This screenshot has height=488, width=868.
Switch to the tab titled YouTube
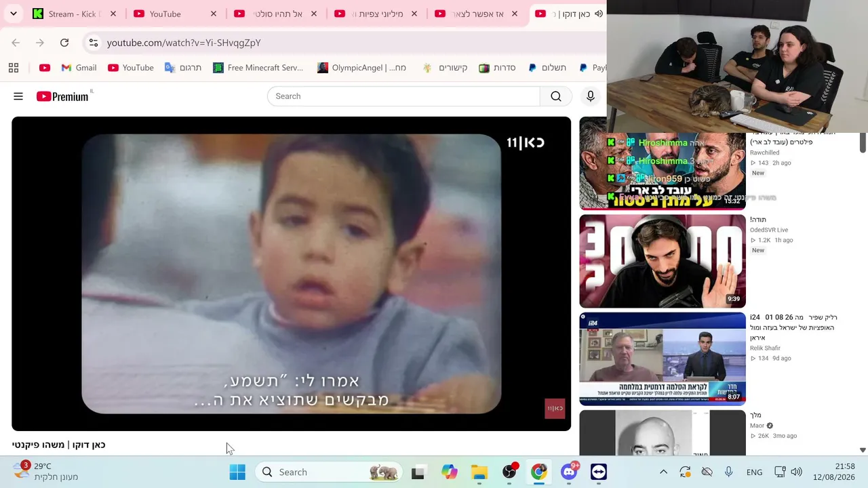point(175,14)
